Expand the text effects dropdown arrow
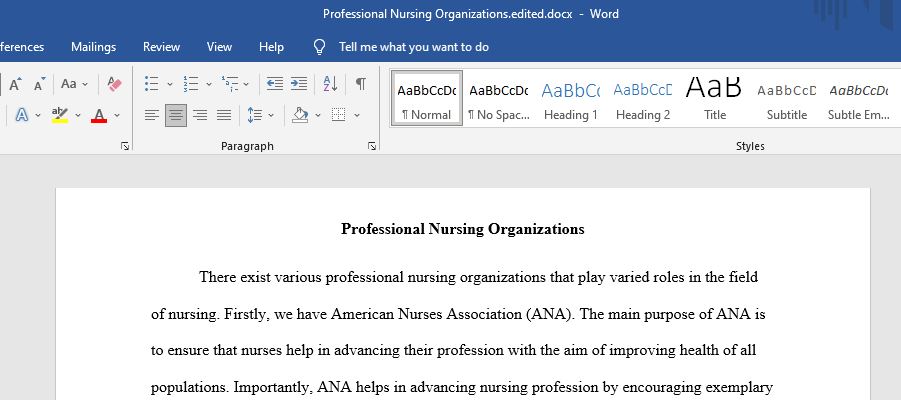The height and width of the screenshot is (400, 901). [38, 116]
